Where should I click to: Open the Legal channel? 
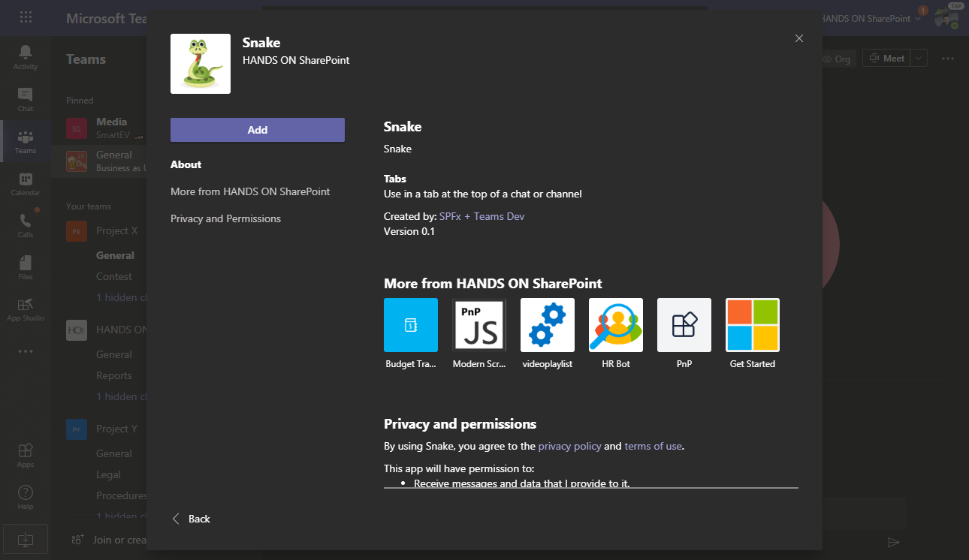tap(108, 474)
